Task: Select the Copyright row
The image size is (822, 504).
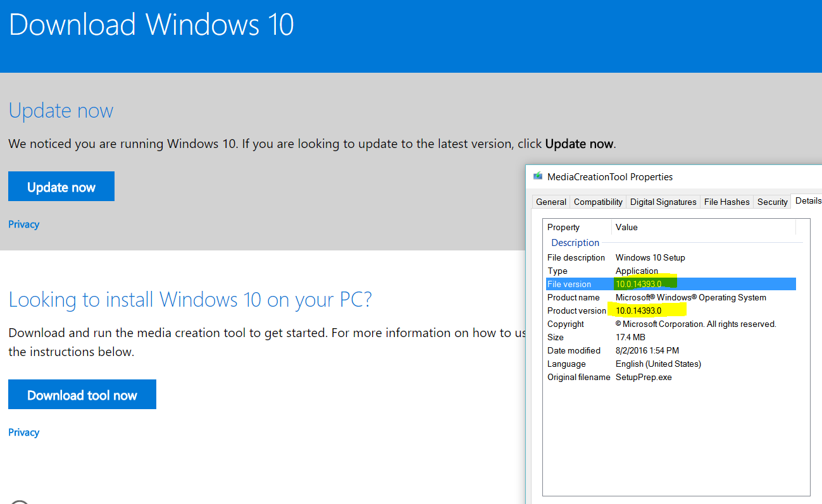Action: point(671,324)
